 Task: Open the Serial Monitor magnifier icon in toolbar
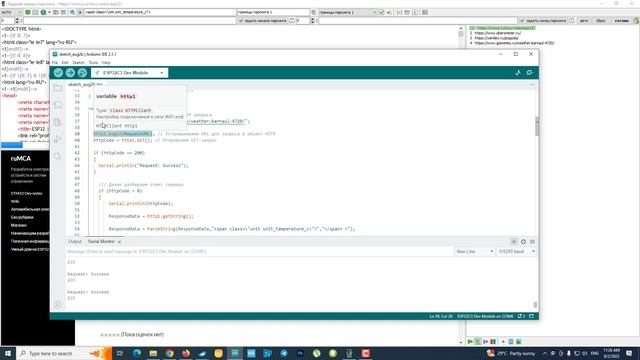point(529,73)
